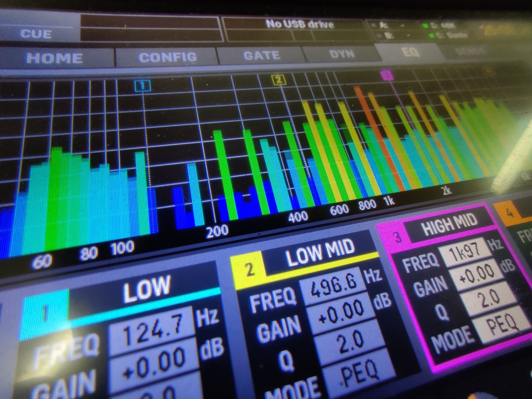Click the MODE label in the HIGH MID band
Image resolution: width=532 pixels, height=399 pixels.
(x=452, y=339)
